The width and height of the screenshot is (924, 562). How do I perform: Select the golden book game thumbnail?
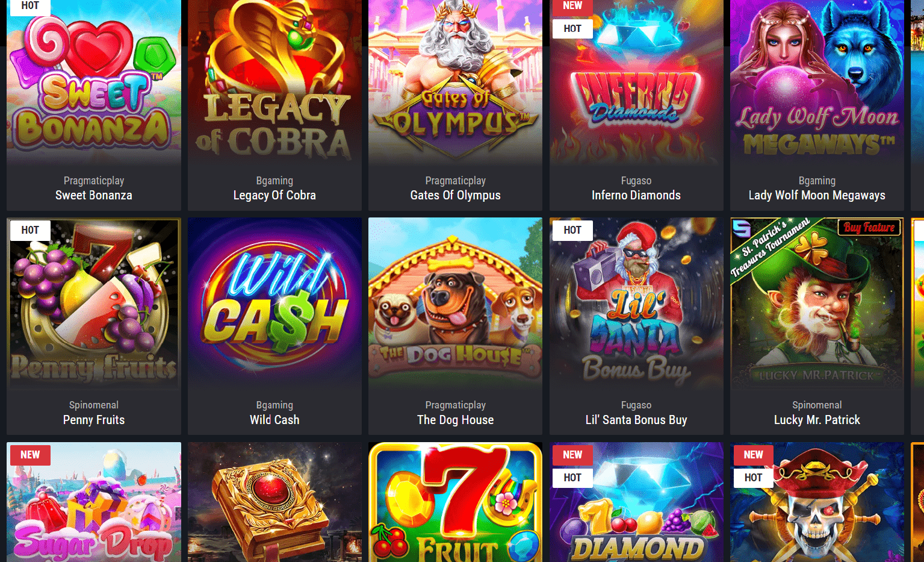tap(274, 502)
